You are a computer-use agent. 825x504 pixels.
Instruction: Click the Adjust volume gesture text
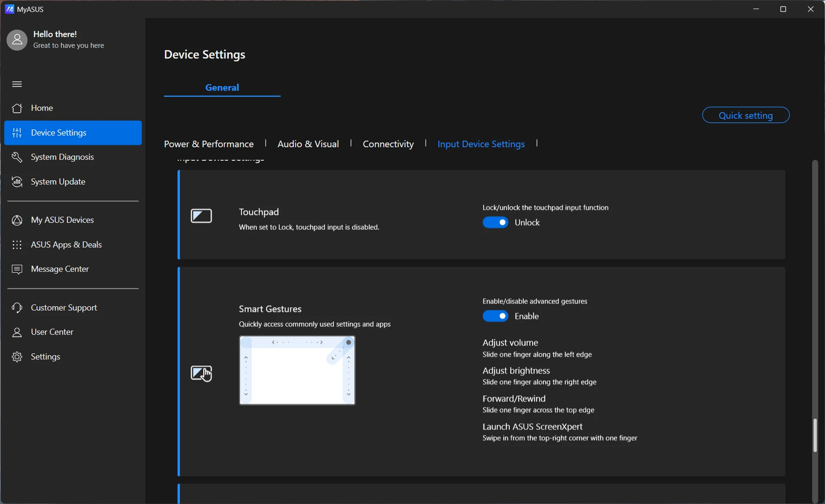510,342
